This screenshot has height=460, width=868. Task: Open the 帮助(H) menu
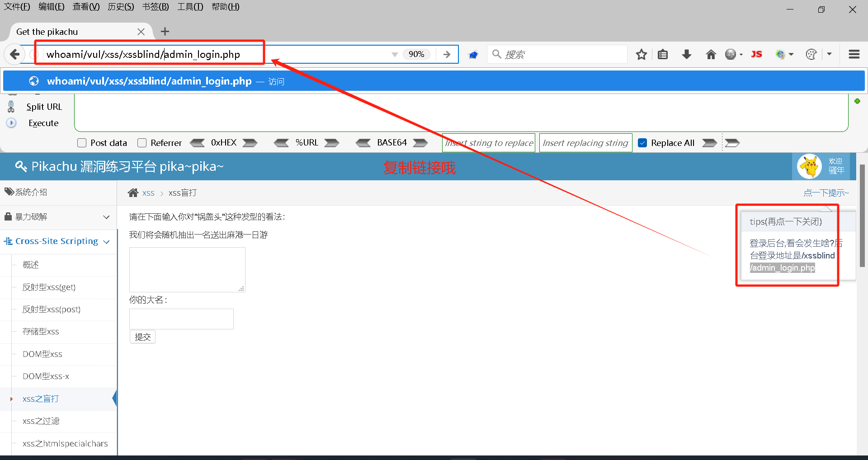coord(226,7)
